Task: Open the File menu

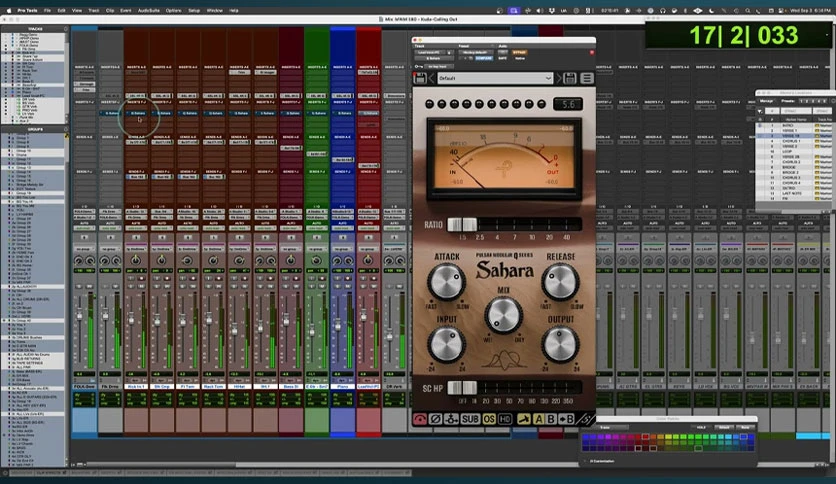Action: point(47,10)
